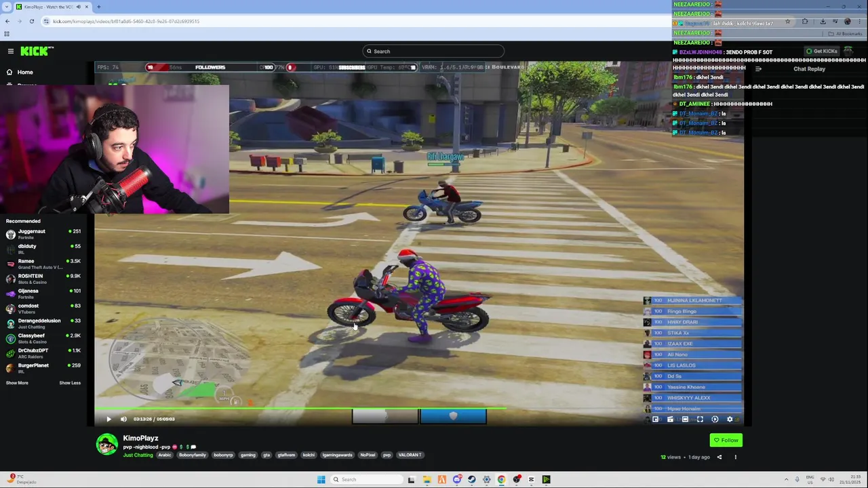
Task: Select the VALORANT tag
Action: (x=410, y=455)
